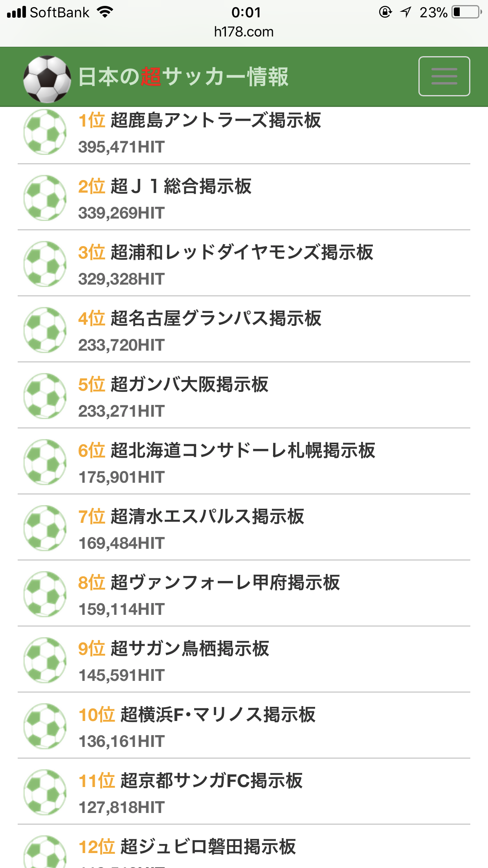This screenshot has width=488, height=868.
Task: Open the 日本の超サッカー情報 site title
Action: click(183, 77)
